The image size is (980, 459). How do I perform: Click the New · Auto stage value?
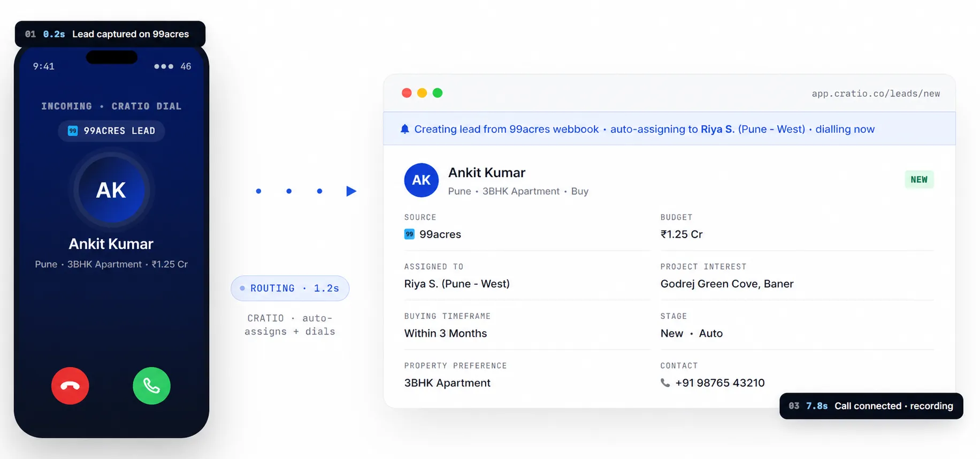[x=692, y=333]
